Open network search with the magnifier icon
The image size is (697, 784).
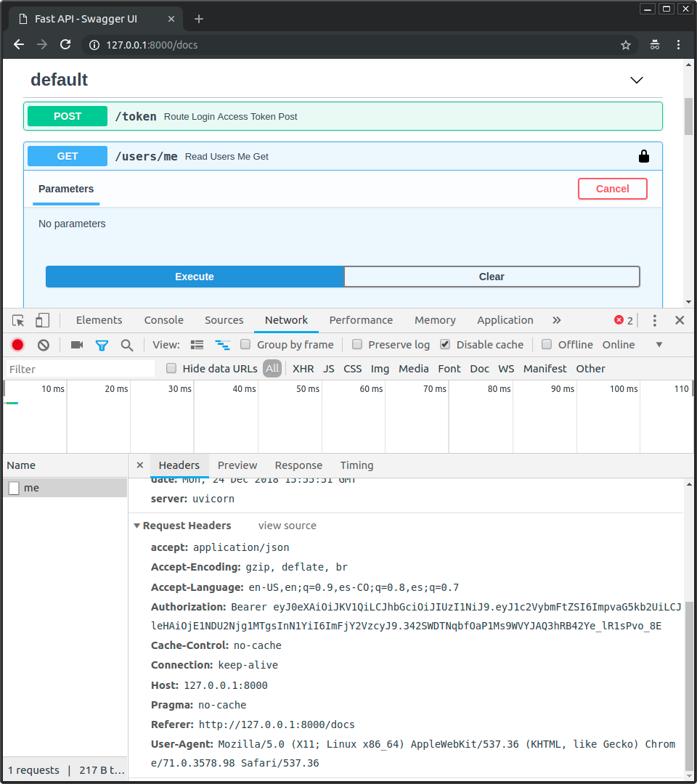(x=127, y=345)
